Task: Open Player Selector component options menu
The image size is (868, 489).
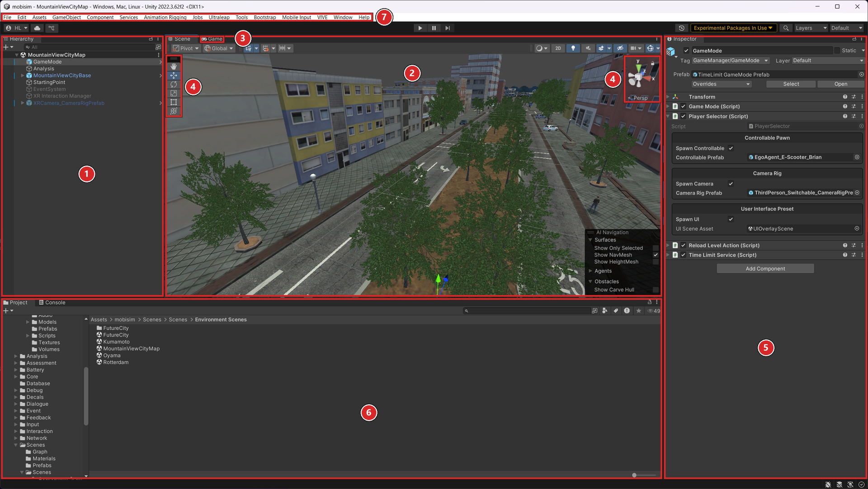Action: [862, 116]
